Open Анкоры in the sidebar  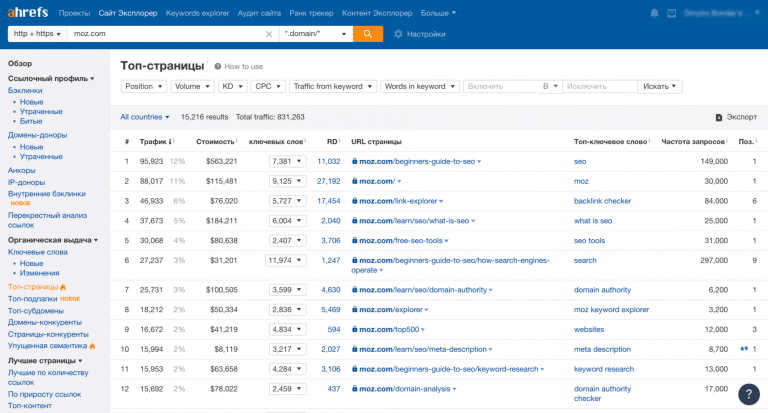(x=22, y=170)
